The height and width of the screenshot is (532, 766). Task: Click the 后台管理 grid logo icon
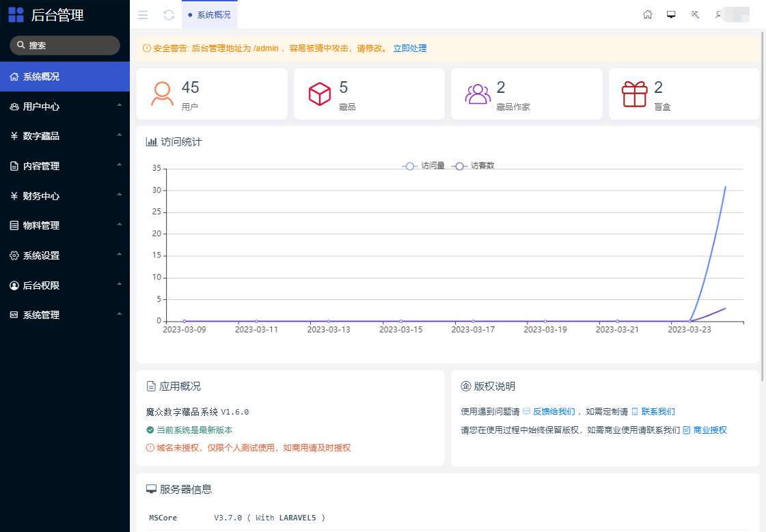(16, 15)
